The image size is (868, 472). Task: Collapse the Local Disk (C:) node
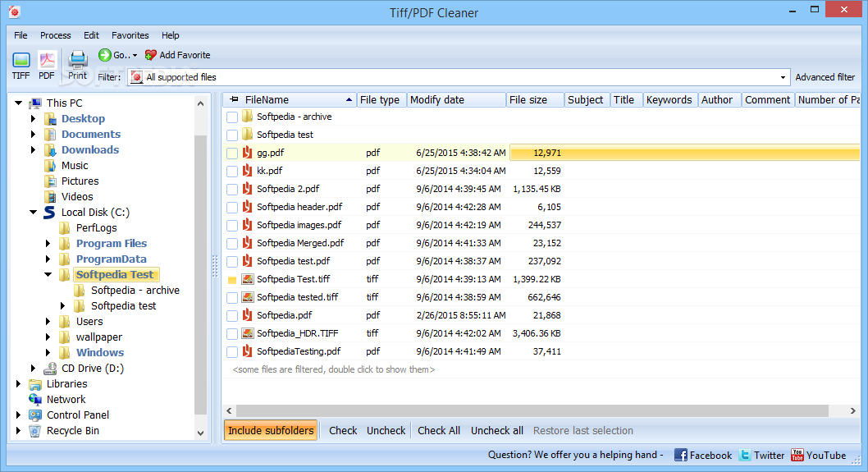pos(33,212)
